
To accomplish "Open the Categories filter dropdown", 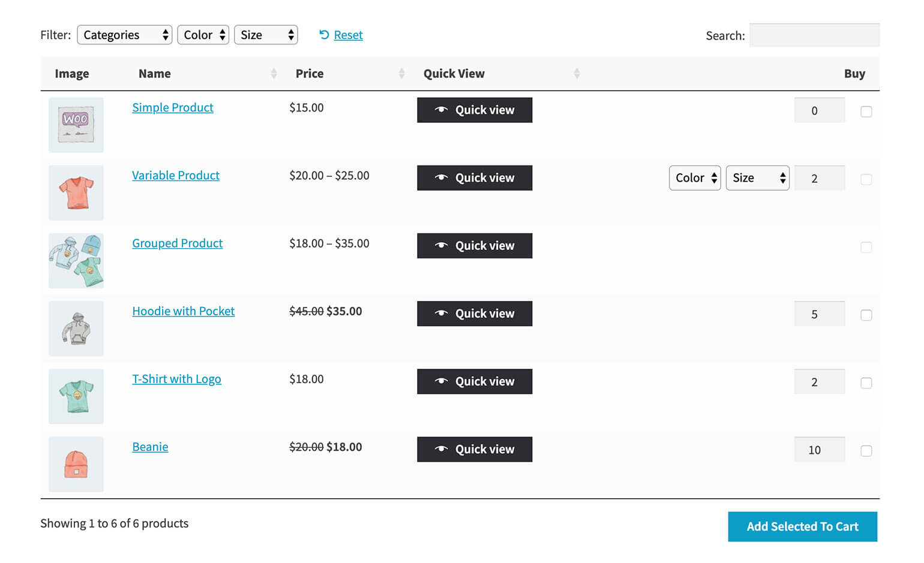I will (x=125, y=35).
